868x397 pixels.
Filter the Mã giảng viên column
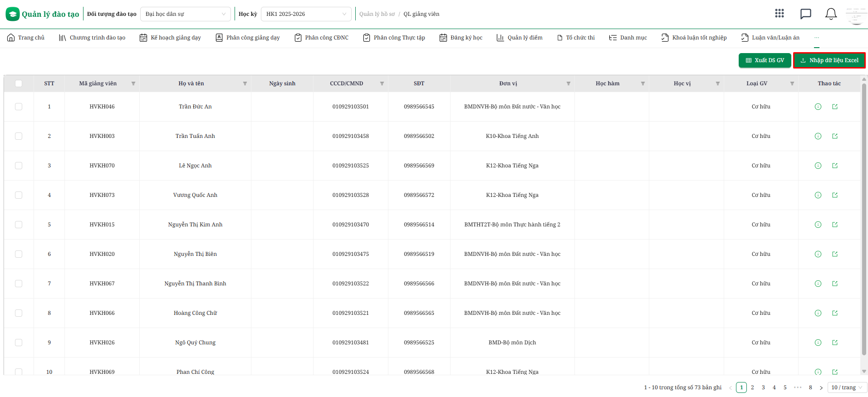pyautogui.click(x=133, y=83)
